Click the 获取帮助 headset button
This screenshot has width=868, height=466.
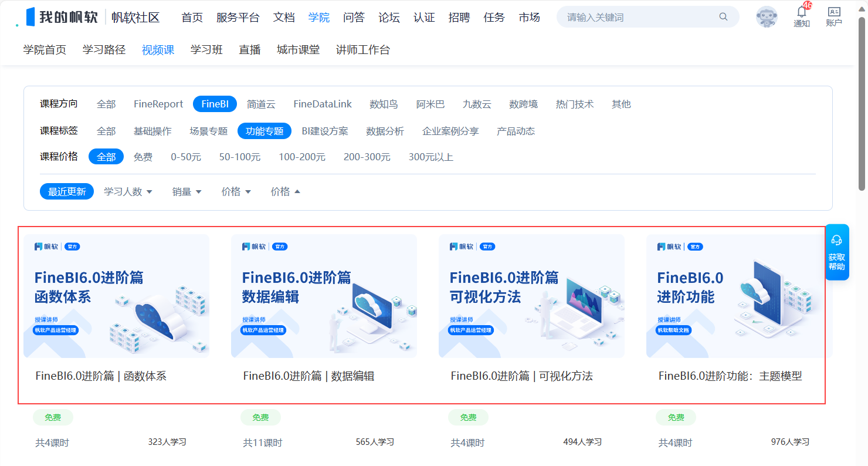[837, 252]
